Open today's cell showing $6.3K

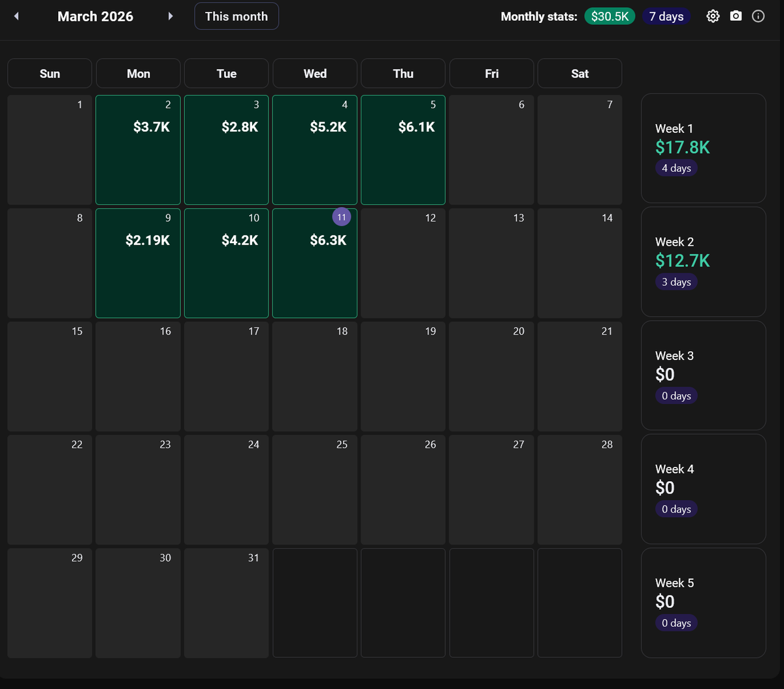[315, 263]
